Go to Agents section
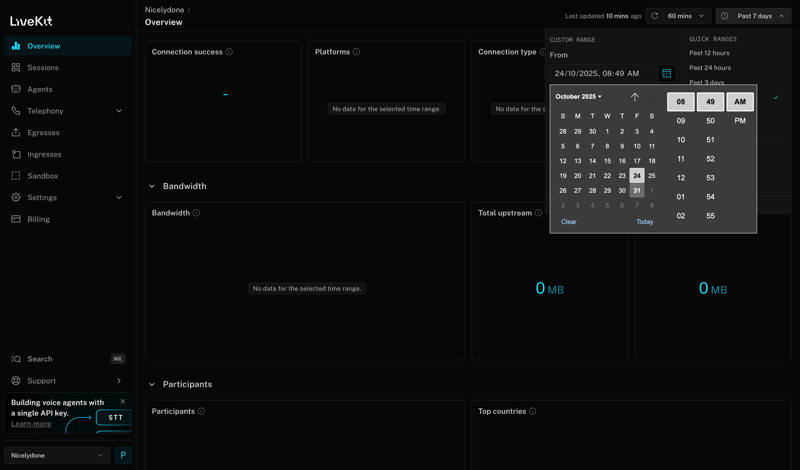The image size is (800, 470). (x=68, y=89)
